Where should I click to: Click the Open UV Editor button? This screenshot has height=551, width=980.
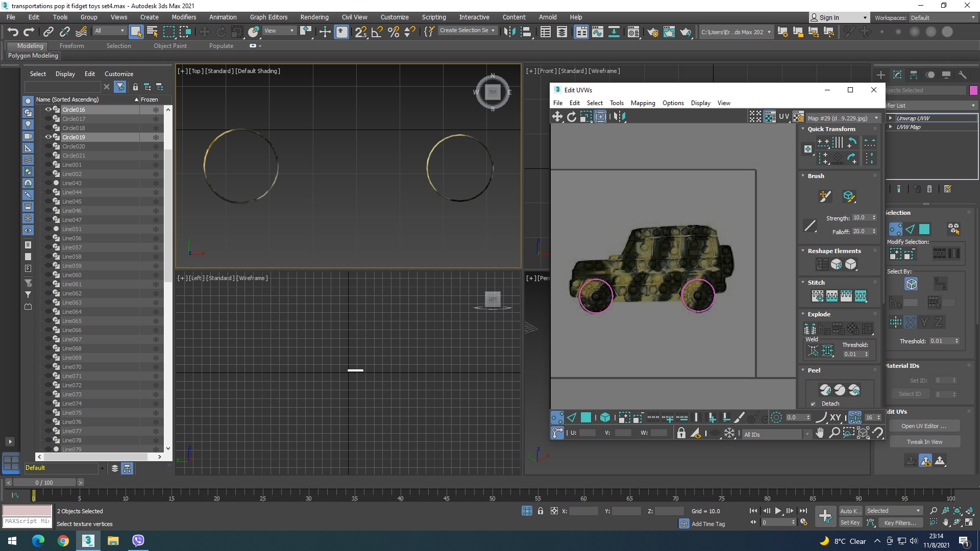[x=923, y=426]
